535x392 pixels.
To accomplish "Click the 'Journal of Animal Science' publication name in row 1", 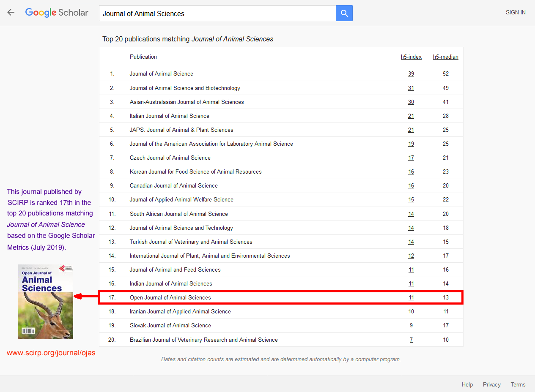I will 162,74.
